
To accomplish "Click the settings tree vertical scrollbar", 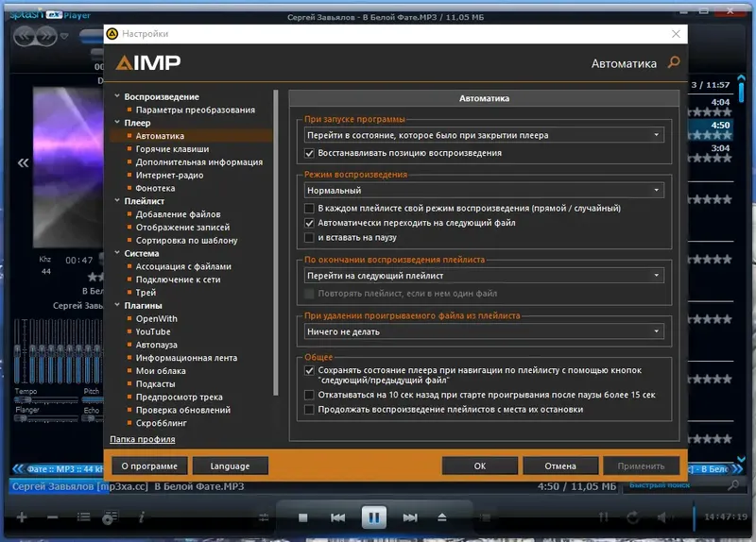I will pos(276,243).
